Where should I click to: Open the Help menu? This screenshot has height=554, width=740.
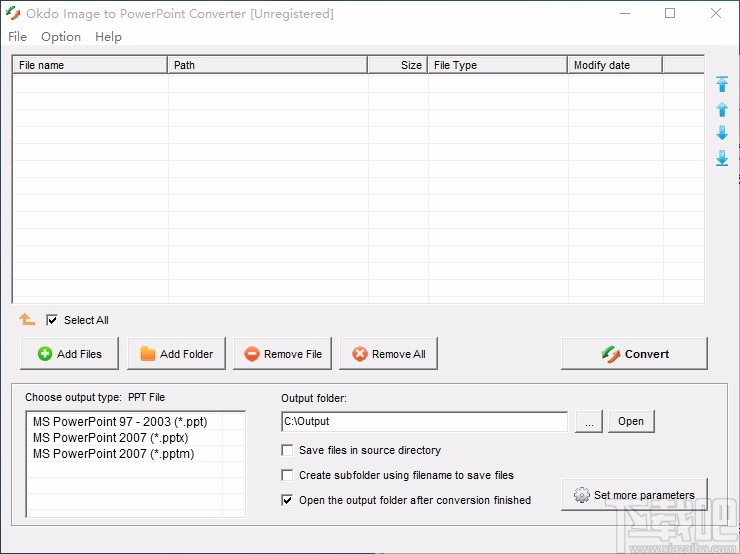[108, 36]
